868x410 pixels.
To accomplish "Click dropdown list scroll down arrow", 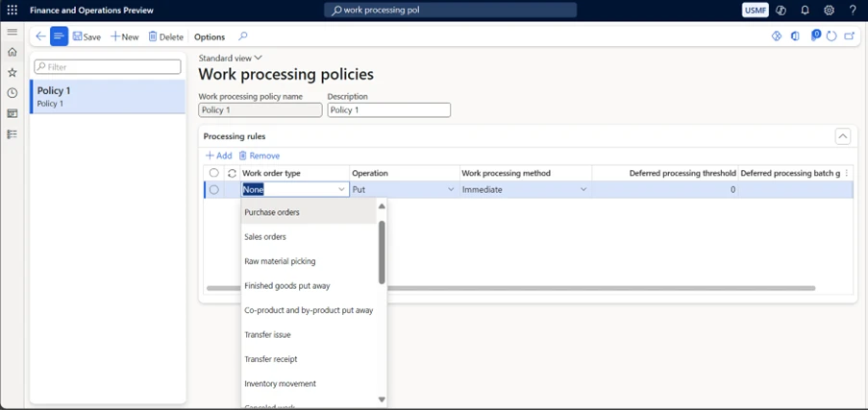I will coord(382,398).
